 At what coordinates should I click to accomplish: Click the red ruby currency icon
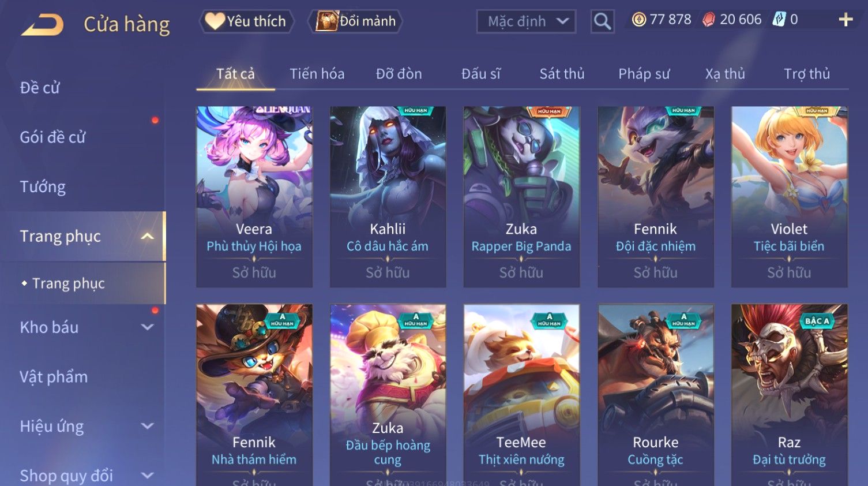709,20
